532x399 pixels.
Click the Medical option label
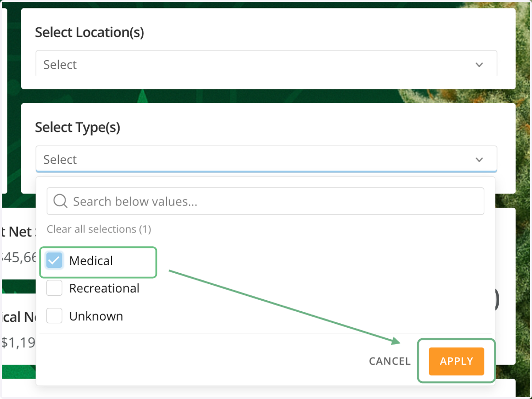[91, 261]
